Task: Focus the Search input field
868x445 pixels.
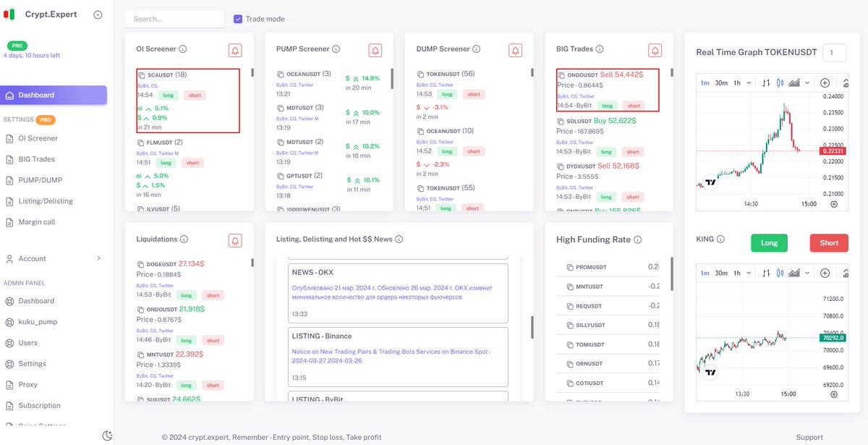Action: [174, 19]
